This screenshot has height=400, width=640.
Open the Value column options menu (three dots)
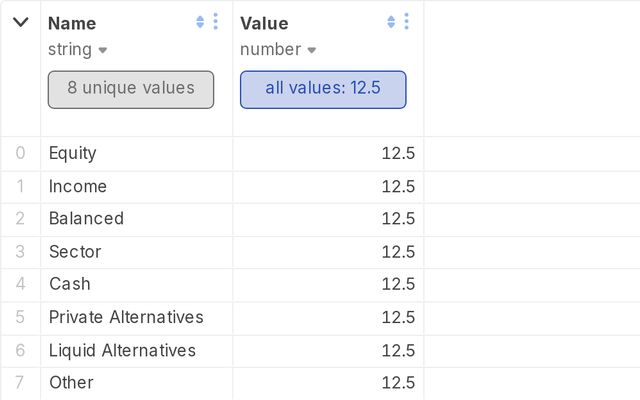tap(406, 22)
